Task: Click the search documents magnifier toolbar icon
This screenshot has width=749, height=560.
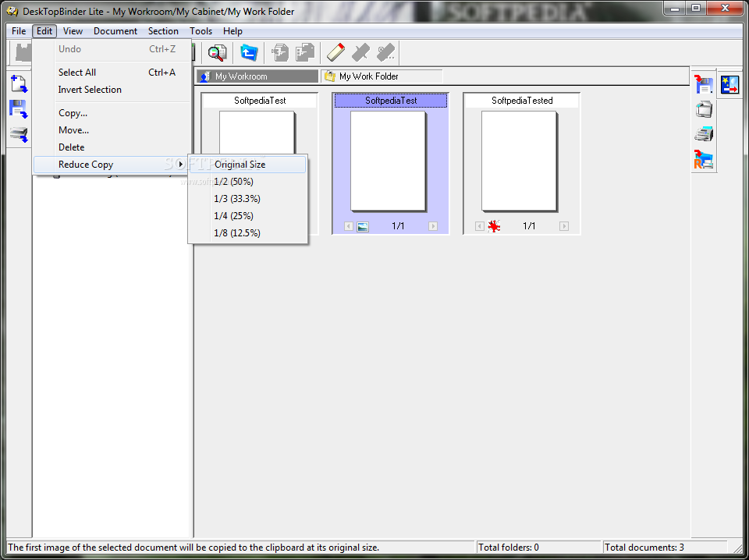Action: point(218,52)
